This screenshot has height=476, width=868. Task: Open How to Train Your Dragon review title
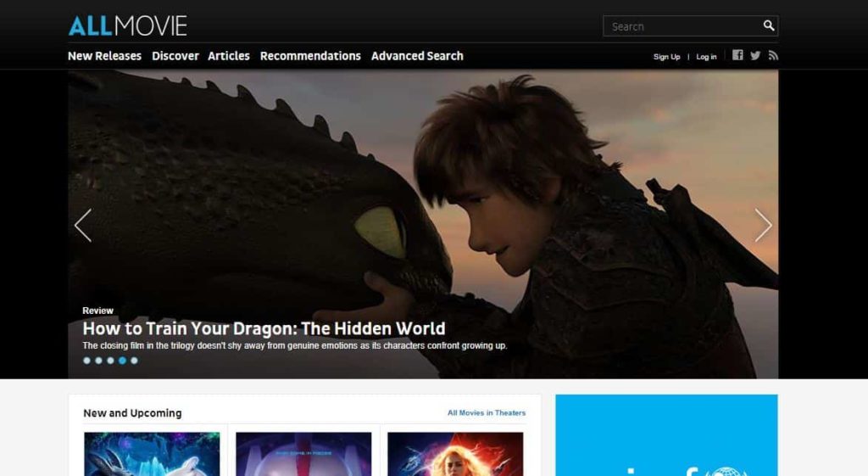click(x=264, y=328)
